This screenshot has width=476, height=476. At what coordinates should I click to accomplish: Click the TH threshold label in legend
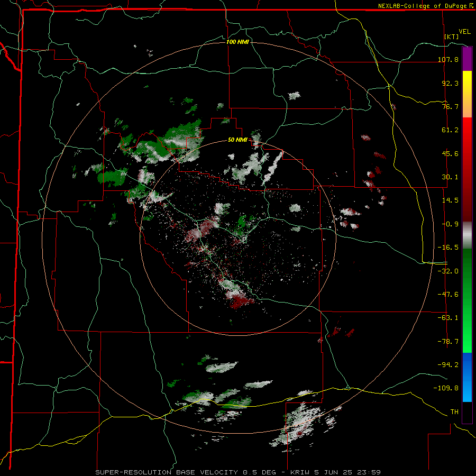[x=454, y=411]
